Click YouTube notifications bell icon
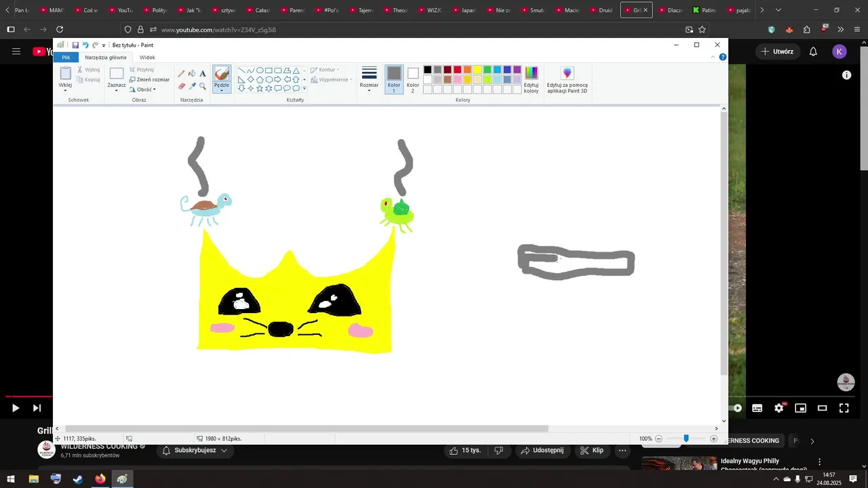 [813, 52]
